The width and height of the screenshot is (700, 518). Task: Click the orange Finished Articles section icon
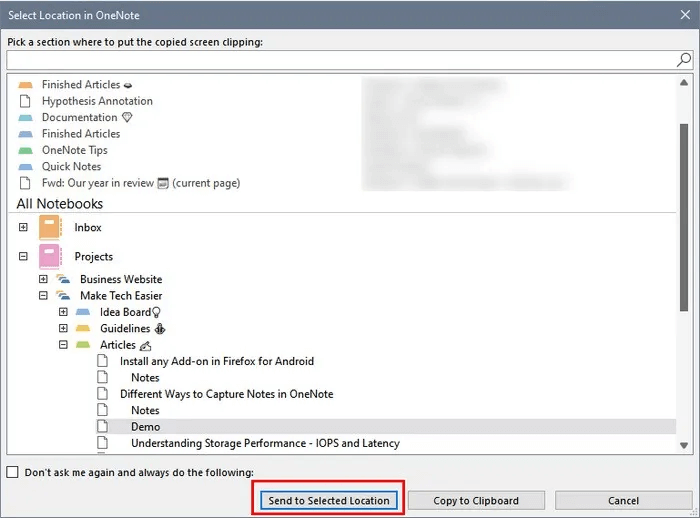pos(25,84)
